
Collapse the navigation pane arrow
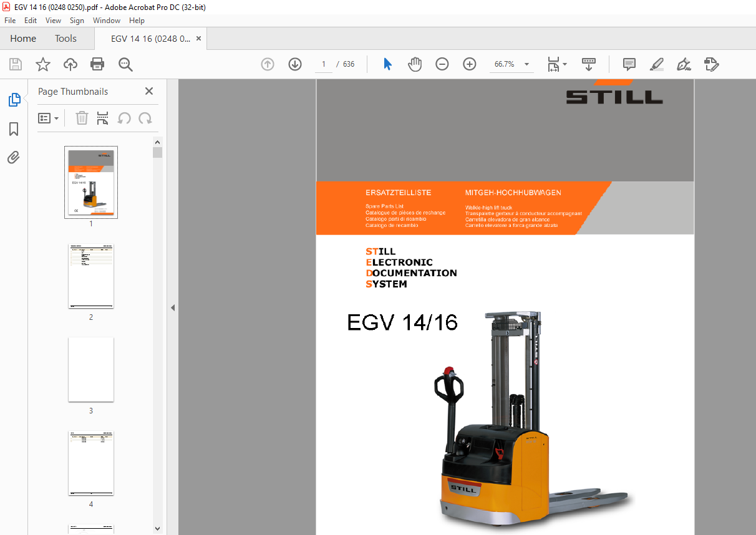pos(173,307)
